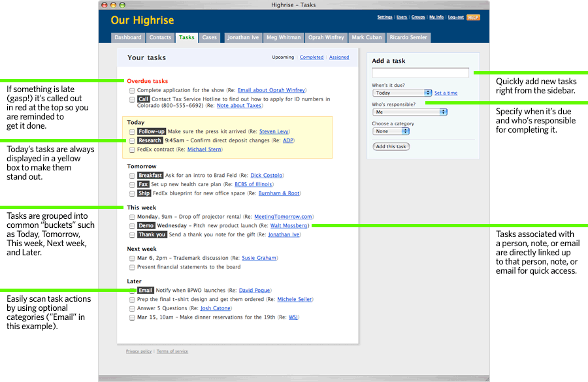This screenshot has width=588, height=382.
Task: Open the David Pogue link
Action: [x=254, y=291]
